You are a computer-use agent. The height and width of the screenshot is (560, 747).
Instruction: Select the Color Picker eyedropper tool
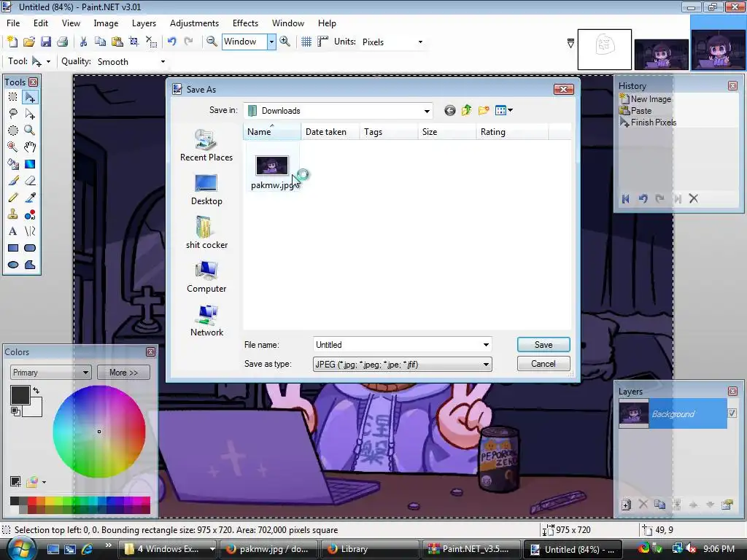coord(30,198)
